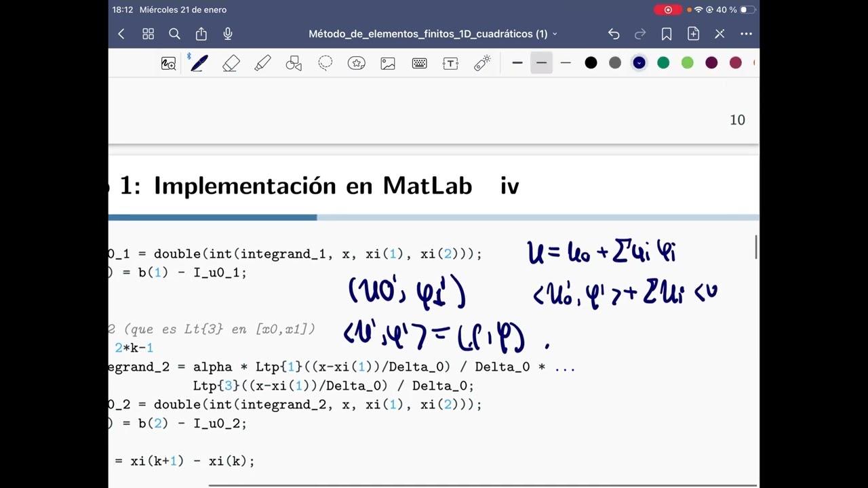Tap the screen recording indicator
Image resolution: width=868 pixels, height=488 pixels.
(x=668, y=9)
